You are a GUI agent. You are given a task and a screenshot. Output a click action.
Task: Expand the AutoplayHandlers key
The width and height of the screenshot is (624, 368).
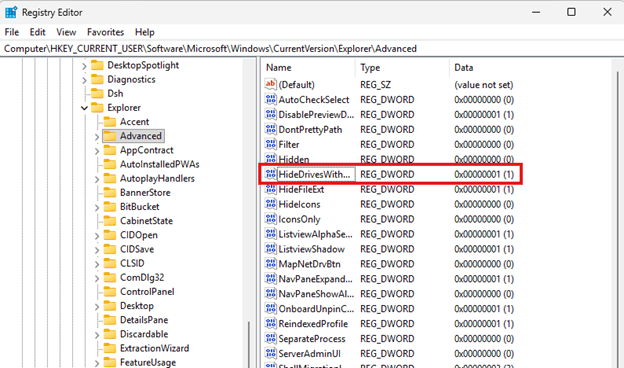[x=97, y=179]
